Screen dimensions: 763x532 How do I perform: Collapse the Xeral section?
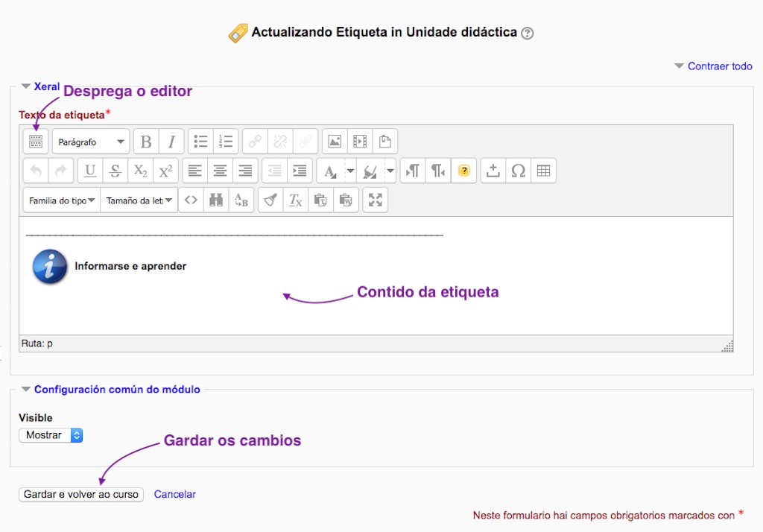pyautogui.click(x=27, y=86)
